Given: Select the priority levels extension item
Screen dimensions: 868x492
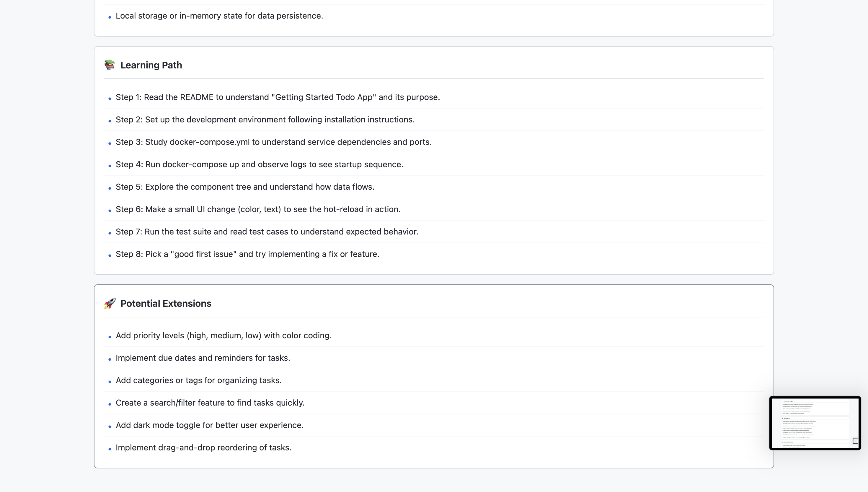Looking at the screenshot, I should 223,336.
